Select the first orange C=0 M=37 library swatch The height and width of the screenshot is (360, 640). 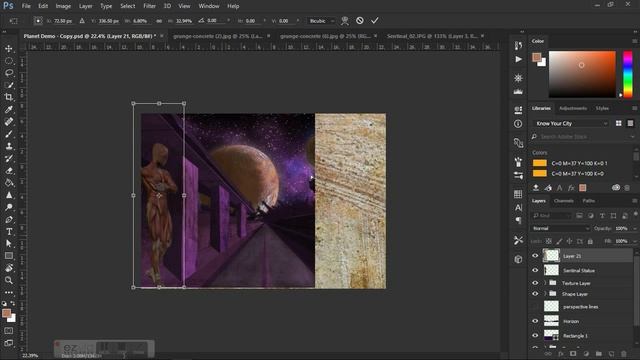click(x=540, y=163)
